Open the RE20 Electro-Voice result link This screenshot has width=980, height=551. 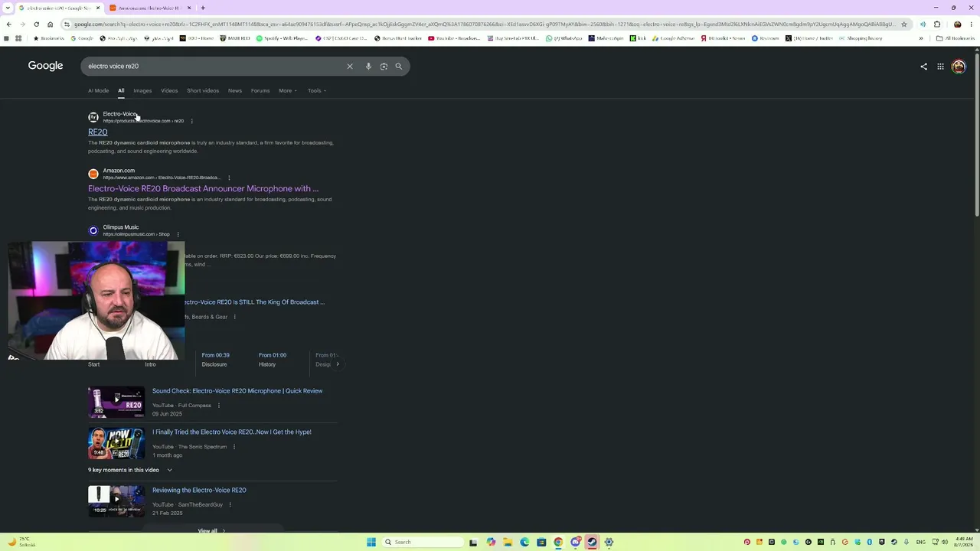[97, 132]
